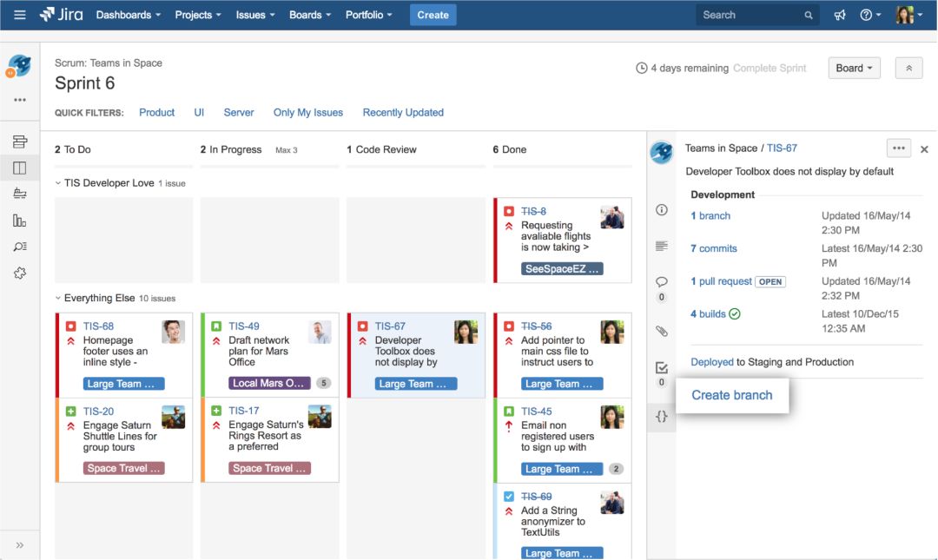Screen dimensions: 938x560
Task: Open the Releases ship icon in sidebar
Action: coord(20,194)
